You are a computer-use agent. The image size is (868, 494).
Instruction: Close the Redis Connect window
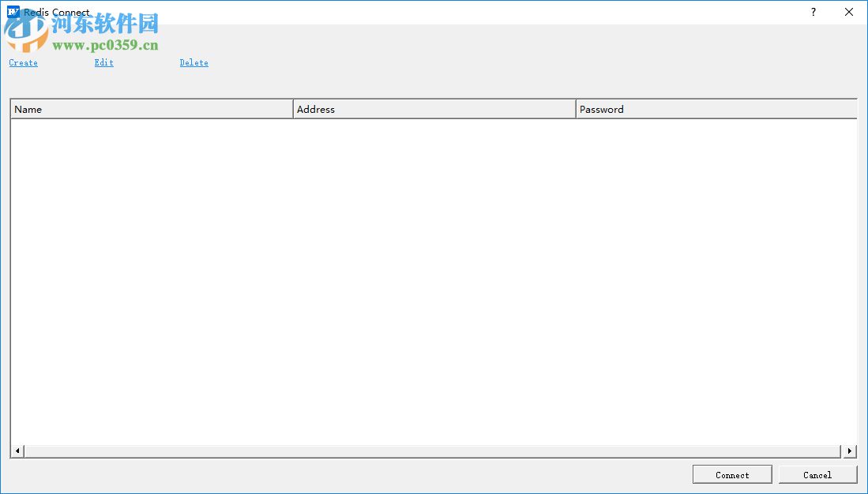click(x=848, y=12)
